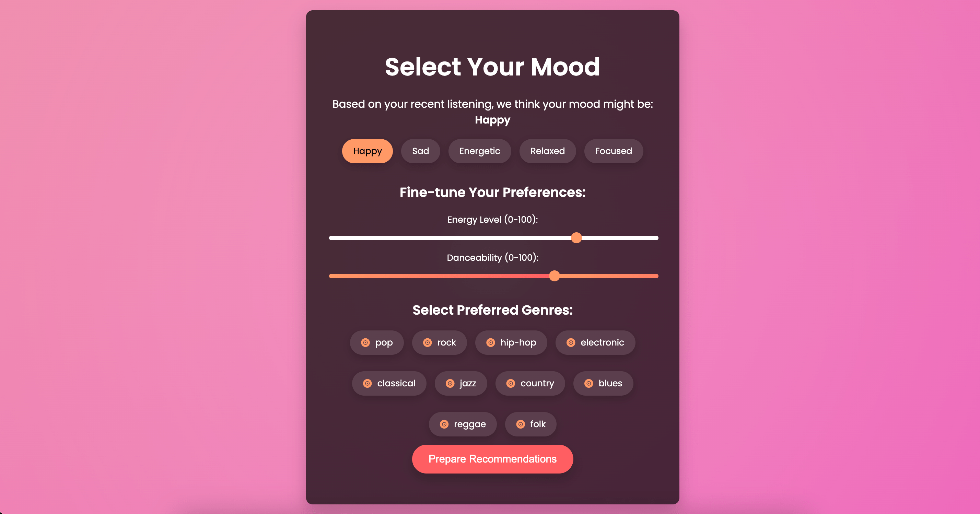Screen dimensions: 980x514
Task: Select the Sad mood option
Action: [420, 150]
